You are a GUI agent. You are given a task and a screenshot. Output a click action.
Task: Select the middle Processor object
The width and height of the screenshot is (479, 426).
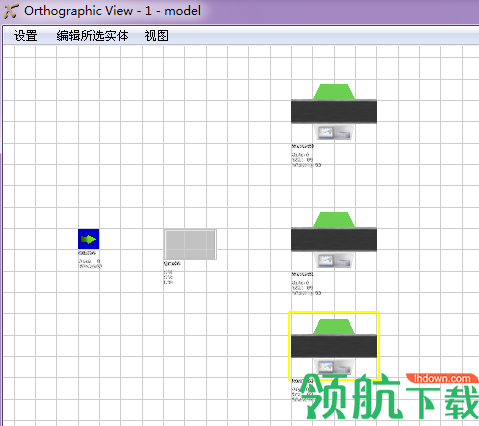[x=334, y=240]
